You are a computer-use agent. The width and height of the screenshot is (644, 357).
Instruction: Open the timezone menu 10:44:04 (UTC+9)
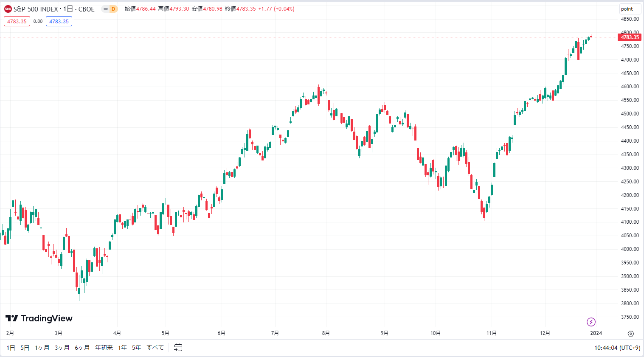point(617,348)
